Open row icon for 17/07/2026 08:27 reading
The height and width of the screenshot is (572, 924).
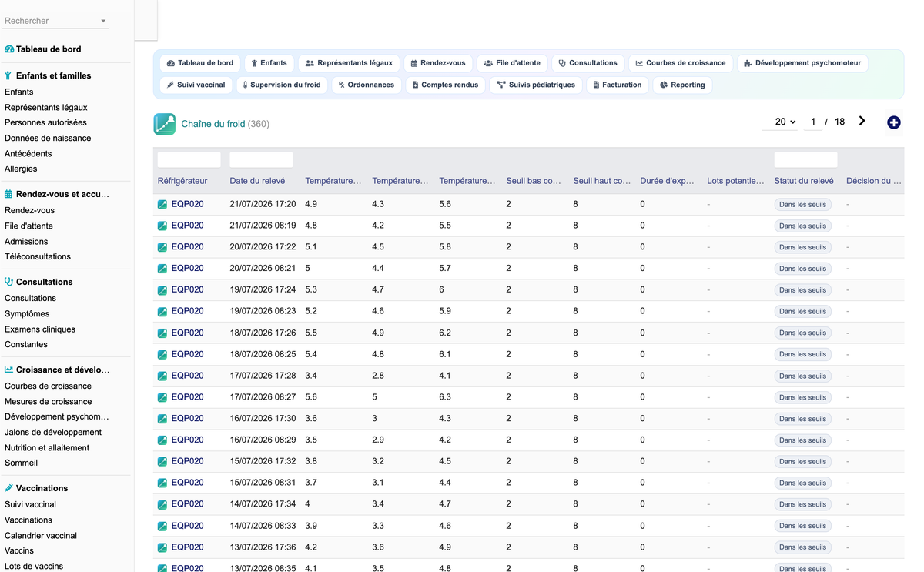pos(162,397)
